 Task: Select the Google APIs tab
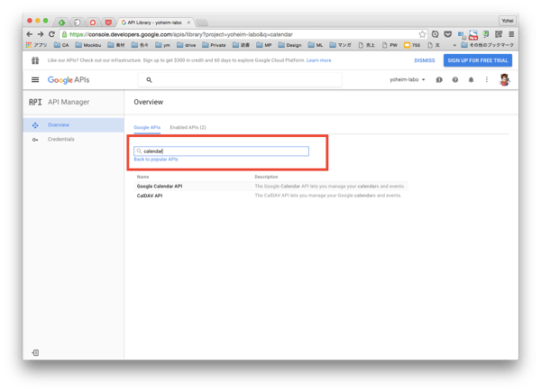point(147,127)
